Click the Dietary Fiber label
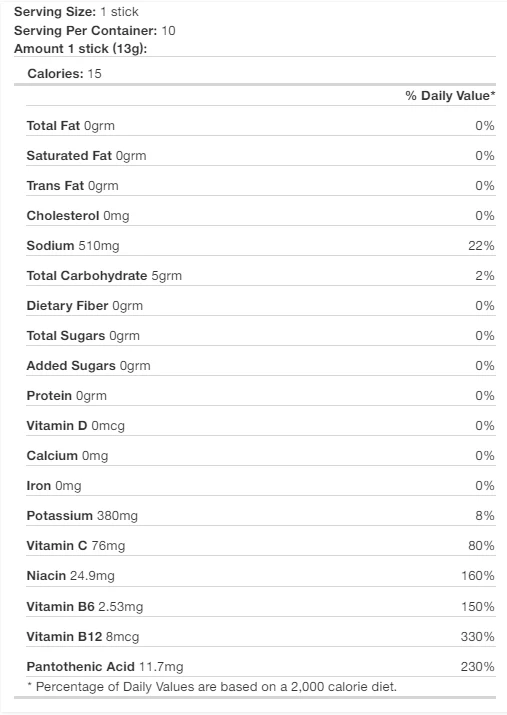 pyautogui.click(x=67, y=306)
